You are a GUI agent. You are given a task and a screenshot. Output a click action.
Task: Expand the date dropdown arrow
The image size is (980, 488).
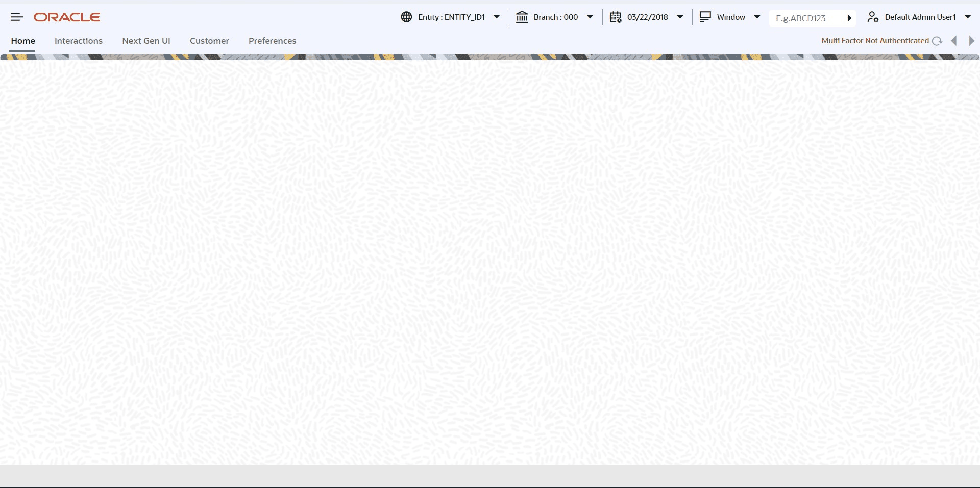[680, 17]
